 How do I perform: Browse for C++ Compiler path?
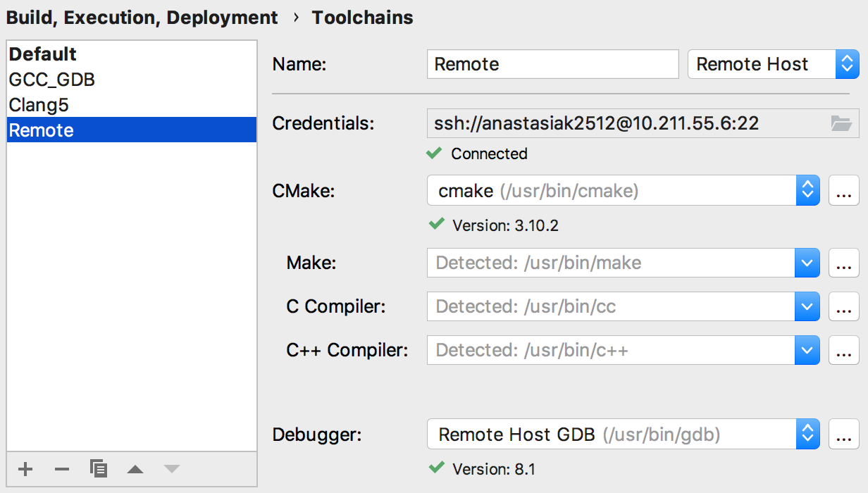(843, 351)
